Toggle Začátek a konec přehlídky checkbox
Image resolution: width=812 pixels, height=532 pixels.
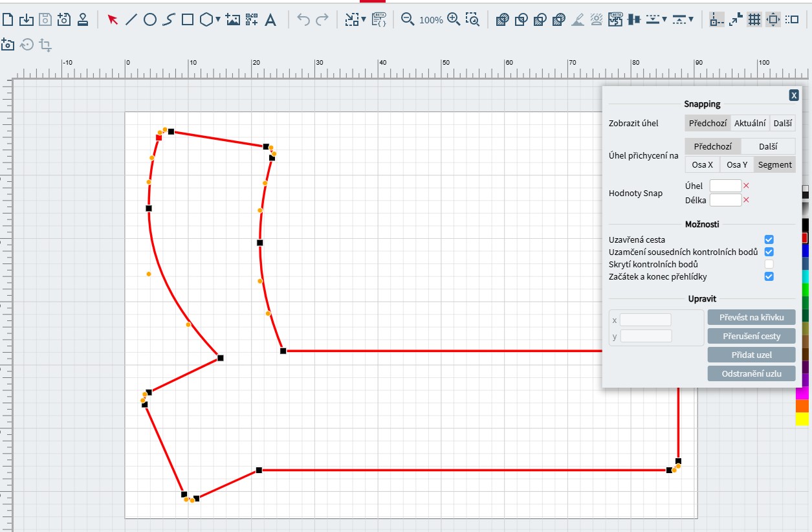point(769,277)
